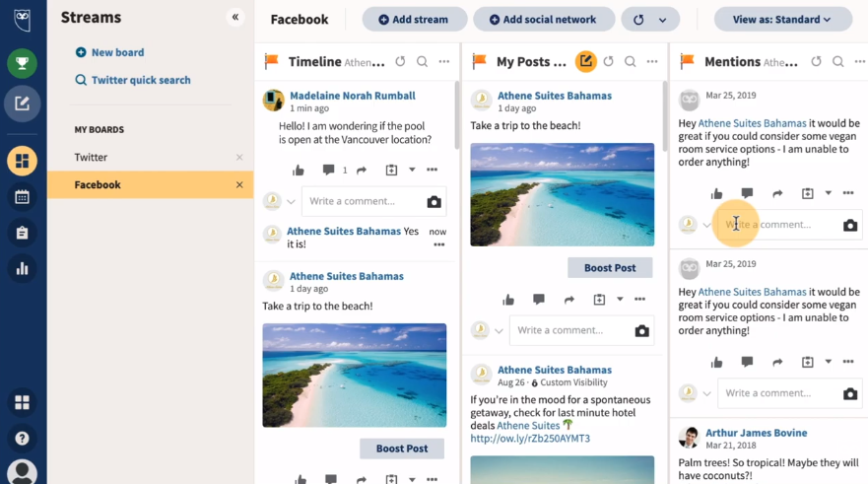
Task: Open the apps grid icon in sidebar
Action: tap(22, 402)
